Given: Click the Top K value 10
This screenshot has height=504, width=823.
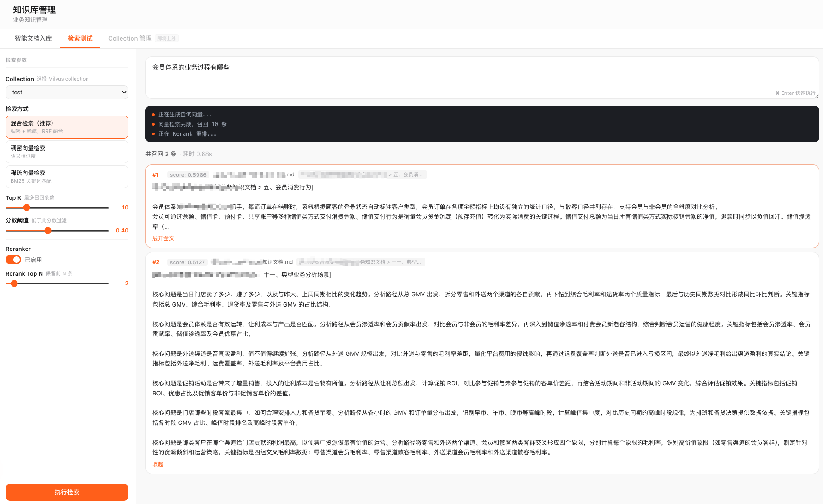Looking at the screenshot, I should click(125, 208).
